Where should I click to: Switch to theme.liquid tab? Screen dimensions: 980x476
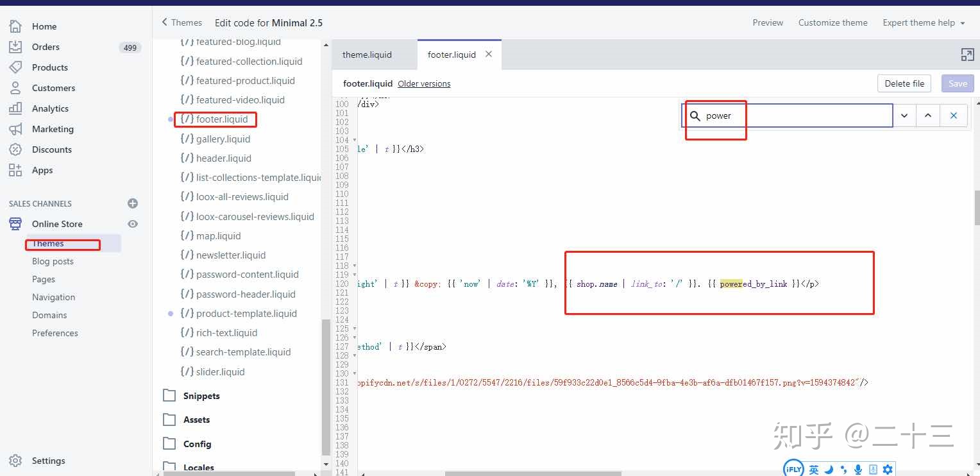click(367, 55)
